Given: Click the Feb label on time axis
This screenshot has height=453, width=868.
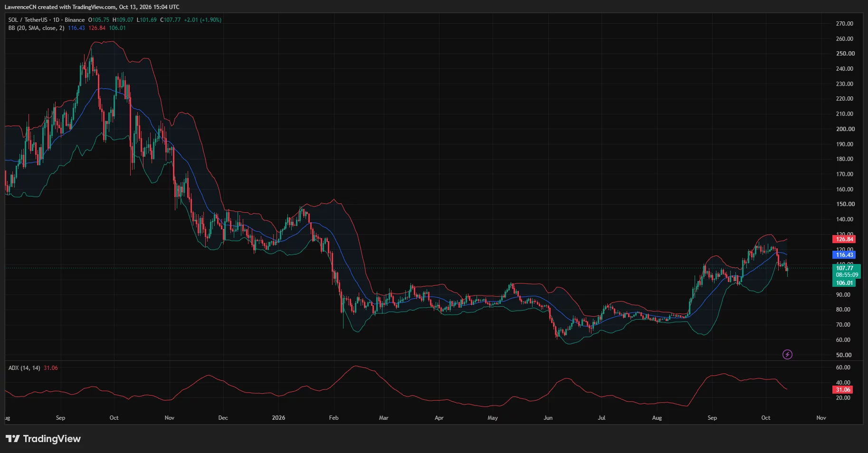Looking at the screenshot, I should (334, 418).
